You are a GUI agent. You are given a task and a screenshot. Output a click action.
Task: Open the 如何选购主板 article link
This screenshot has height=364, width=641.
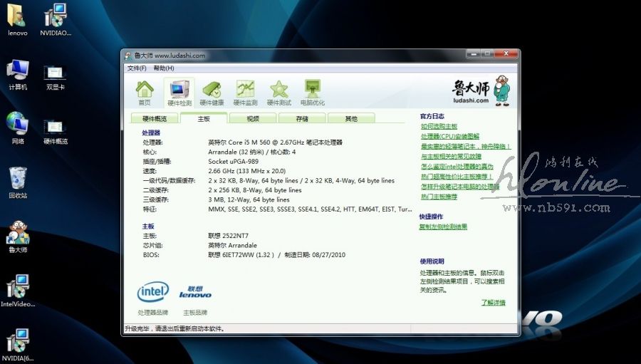click(439, 126)
